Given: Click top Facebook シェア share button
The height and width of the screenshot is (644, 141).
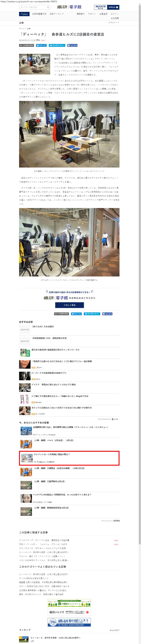Looking at the screenshot, I should [72, 46].
